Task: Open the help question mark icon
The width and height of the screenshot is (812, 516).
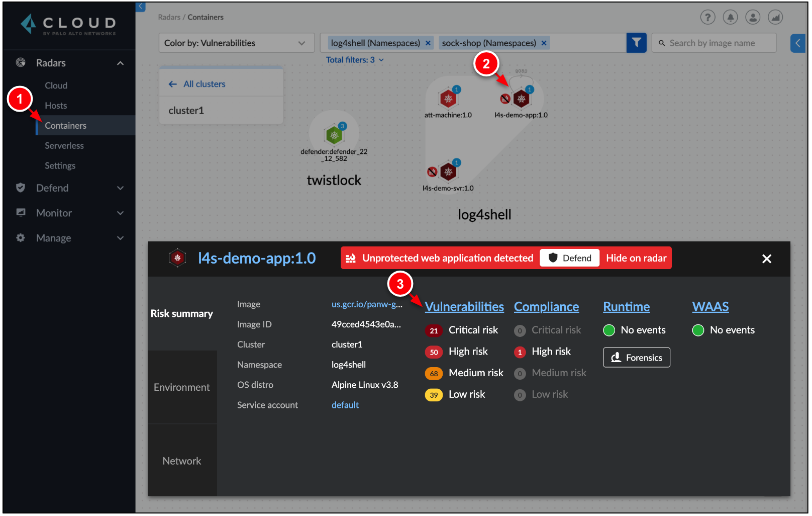Action: 707,18
